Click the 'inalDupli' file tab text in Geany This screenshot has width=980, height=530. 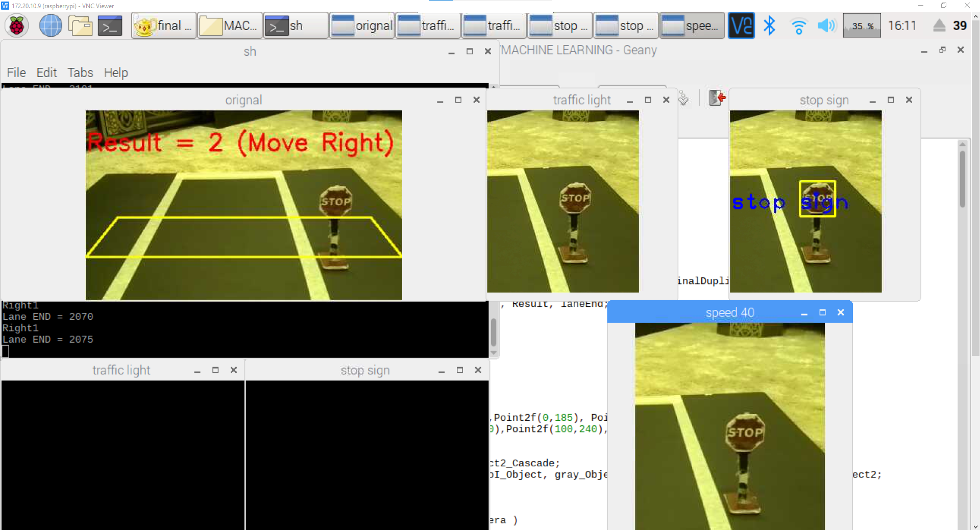(703, 281)
